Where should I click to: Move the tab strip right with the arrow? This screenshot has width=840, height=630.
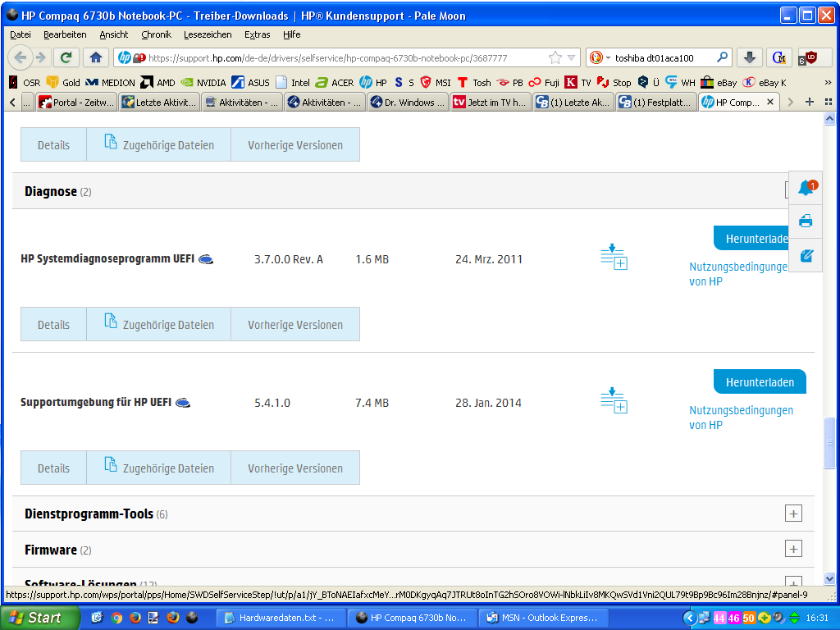click(x=790, y=102)
